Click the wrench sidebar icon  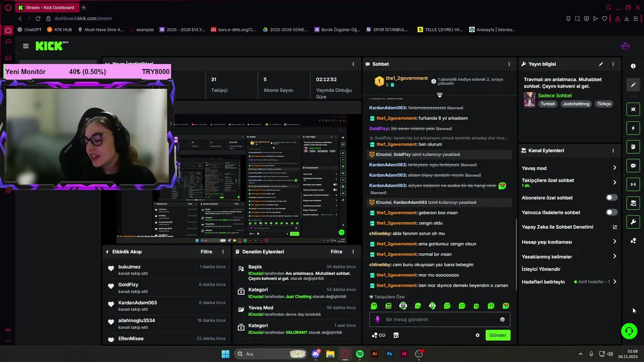633,222
